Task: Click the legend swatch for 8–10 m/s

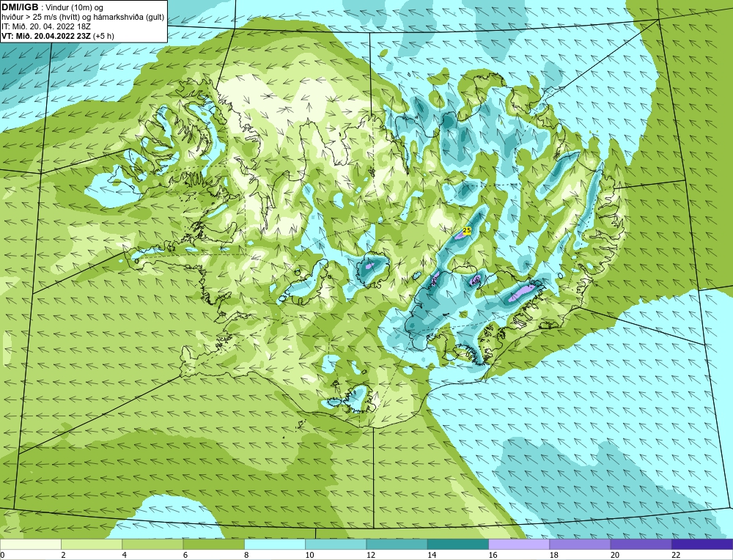Action: pos(275,545)
